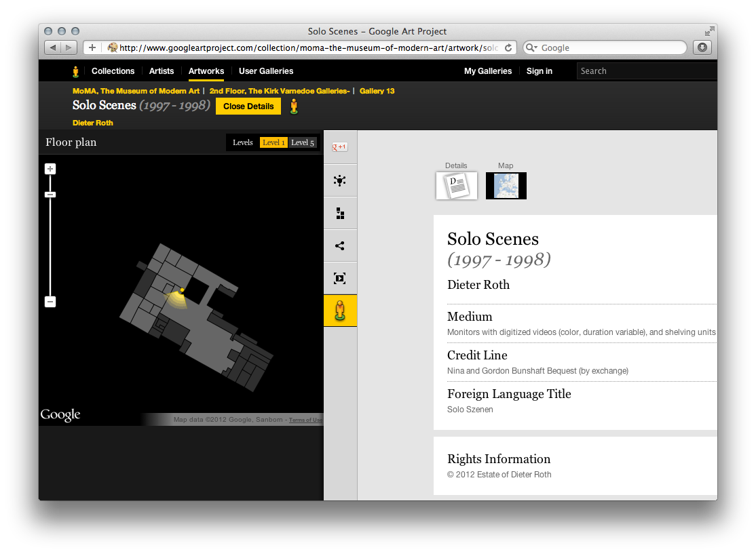The width and height of the screenshot is (756, 554).
Task: Click the Details document thumbnail
Action: [455, 185]
